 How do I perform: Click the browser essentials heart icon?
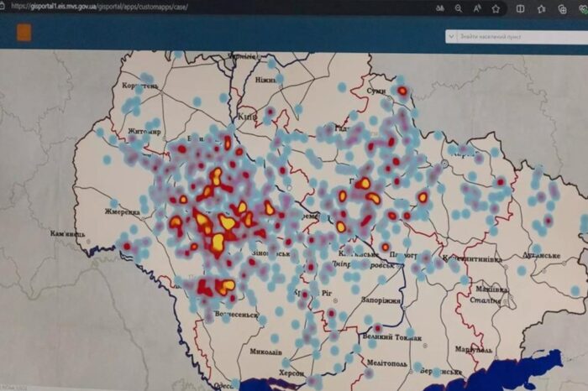[580, 8]
